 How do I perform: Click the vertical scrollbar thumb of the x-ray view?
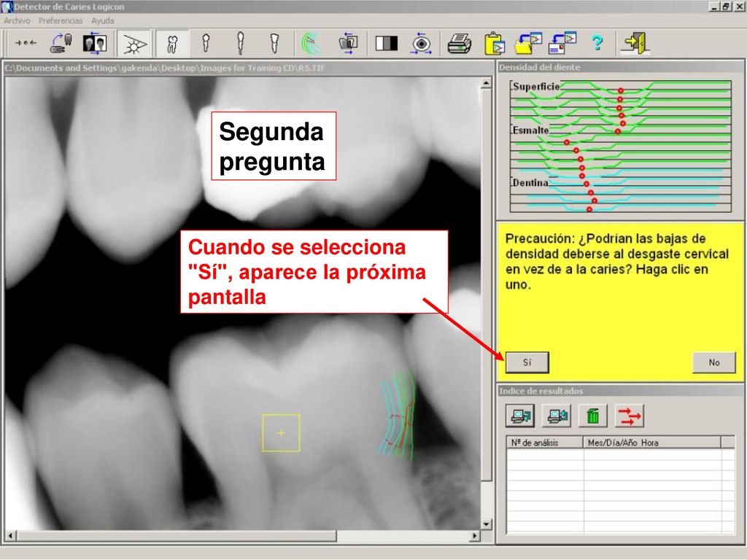[x=486, y=284]
